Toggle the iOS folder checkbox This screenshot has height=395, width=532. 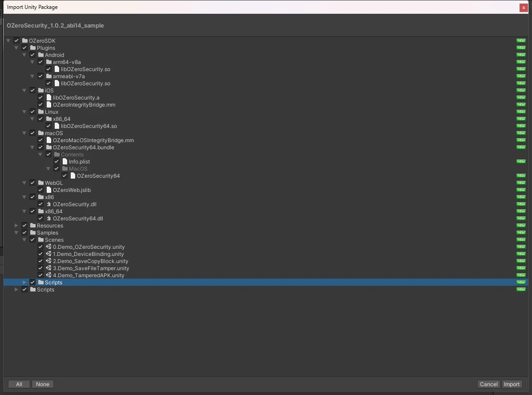32,91
